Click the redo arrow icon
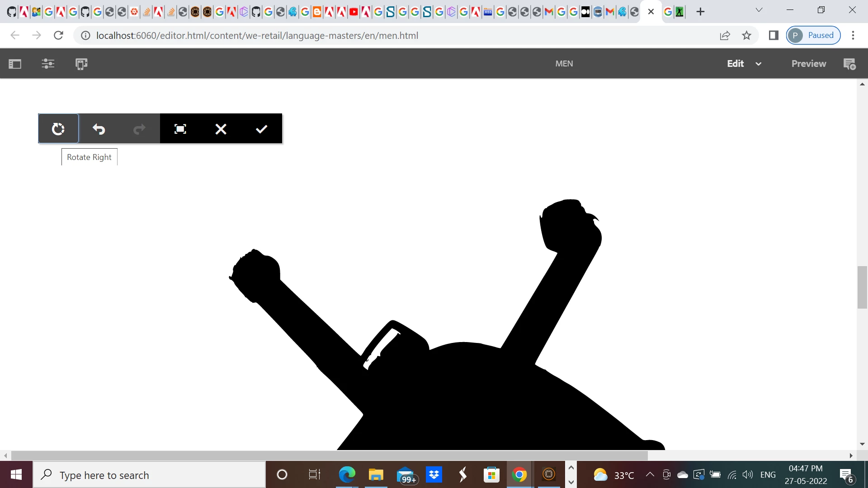 (x=139, y=129)
